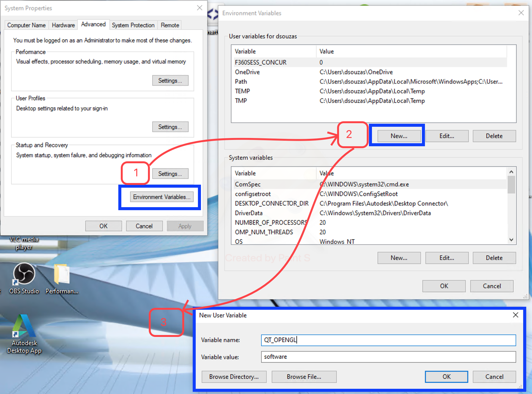Click OK in Environment Variables window

point(444,286)
